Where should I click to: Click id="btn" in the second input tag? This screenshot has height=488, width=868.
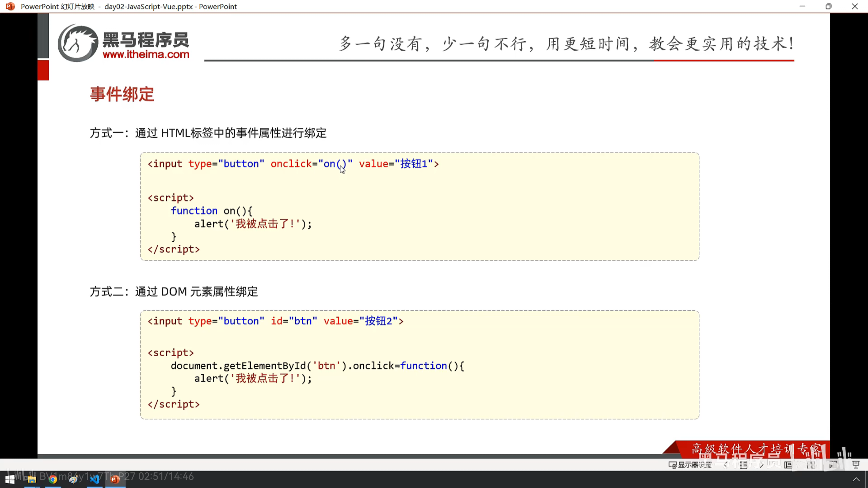[294, 321]
